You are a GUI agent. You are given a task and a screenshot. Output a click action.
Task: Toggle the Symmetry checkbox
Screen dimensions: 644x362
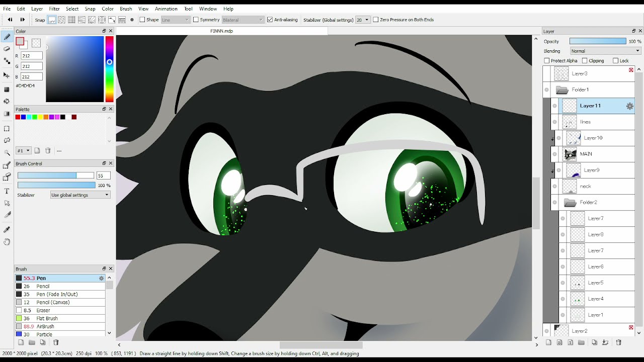click(x=196, y=20)
